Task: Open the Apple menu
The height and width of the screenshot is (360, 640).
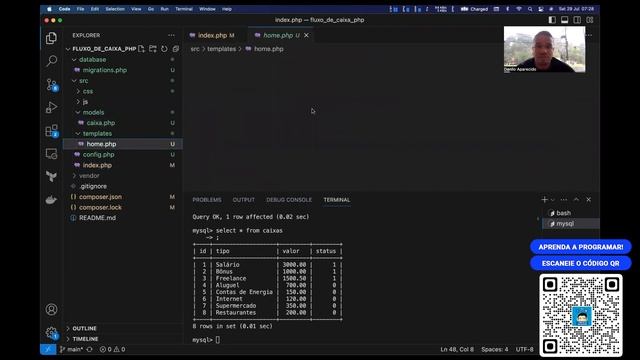Action: (x=49, y=9)
